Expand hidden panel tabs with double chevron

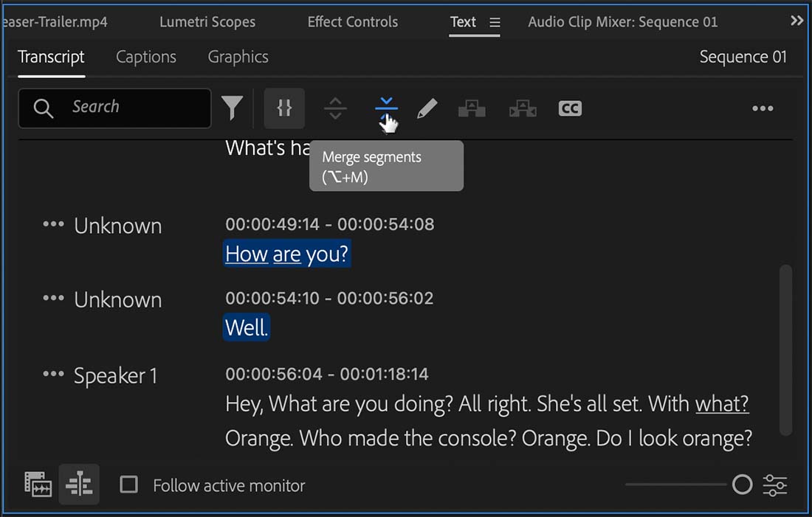(797, 21)
